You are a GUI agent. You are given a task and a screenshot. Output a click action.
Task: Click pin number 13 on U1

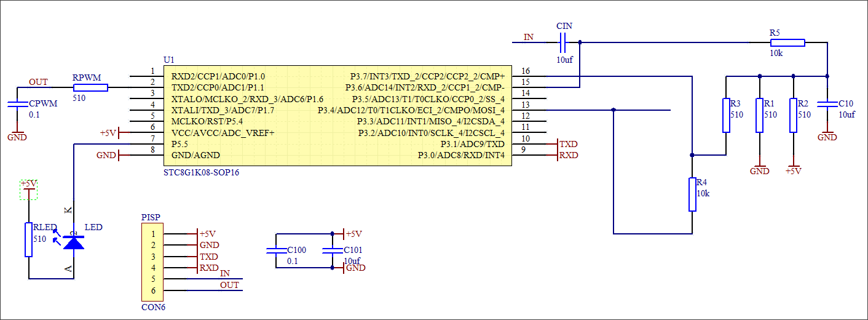[x=525, y=105]
